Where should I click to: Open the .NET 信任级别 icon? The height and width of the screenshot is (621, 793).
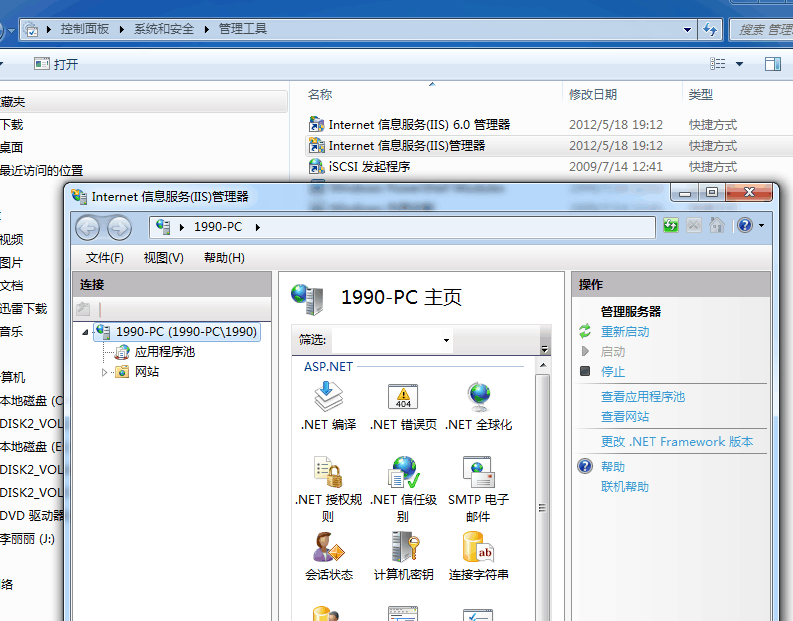coord(403,473)
